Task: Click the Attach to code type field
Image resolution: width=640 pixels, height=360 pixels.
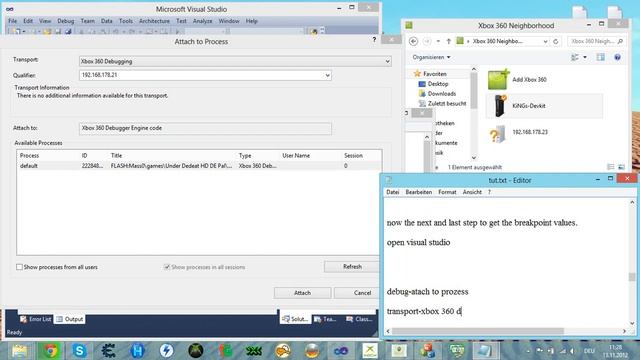Action: click(x=205, y=128)
